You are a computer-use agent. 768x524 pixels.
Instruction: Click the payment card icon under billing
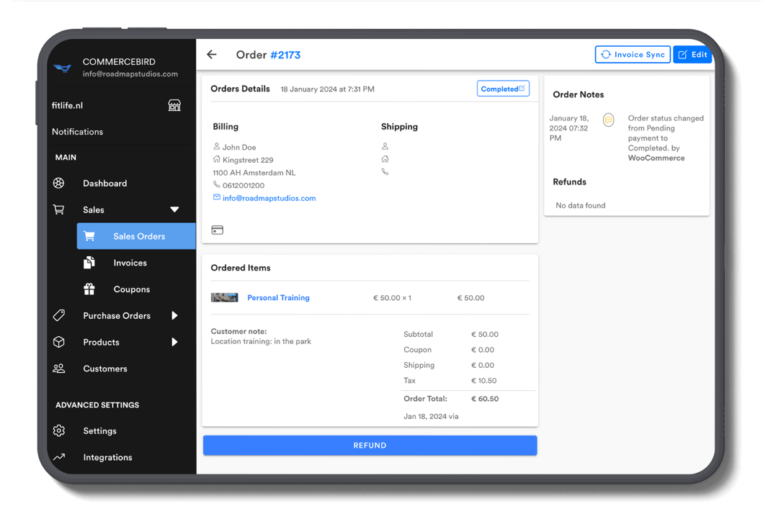[218, 230]
